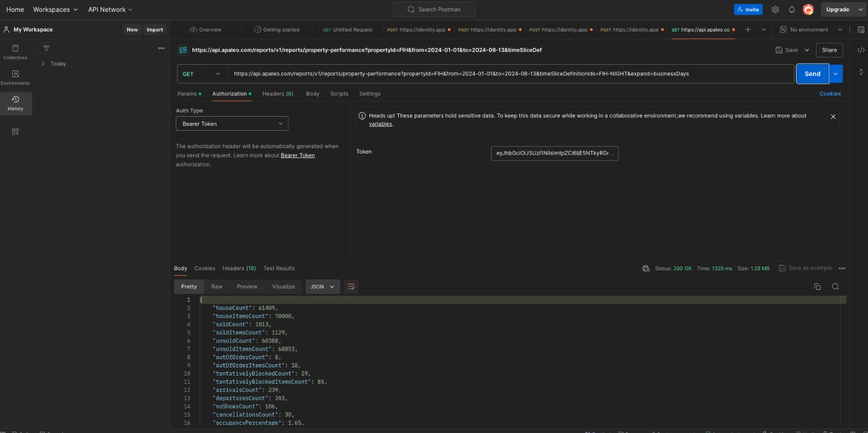This screenshot has width=868, height=433.
Task: Dismiss the sensitive data heads-up banner
Action: tap(833, 117)
